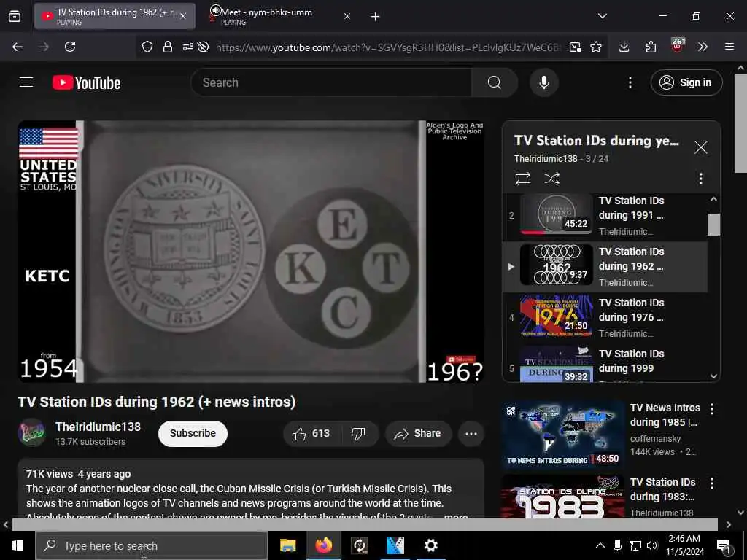Open Firefox View icon
Viewport: 747px width, 560px height.
(x=15, y=16)
